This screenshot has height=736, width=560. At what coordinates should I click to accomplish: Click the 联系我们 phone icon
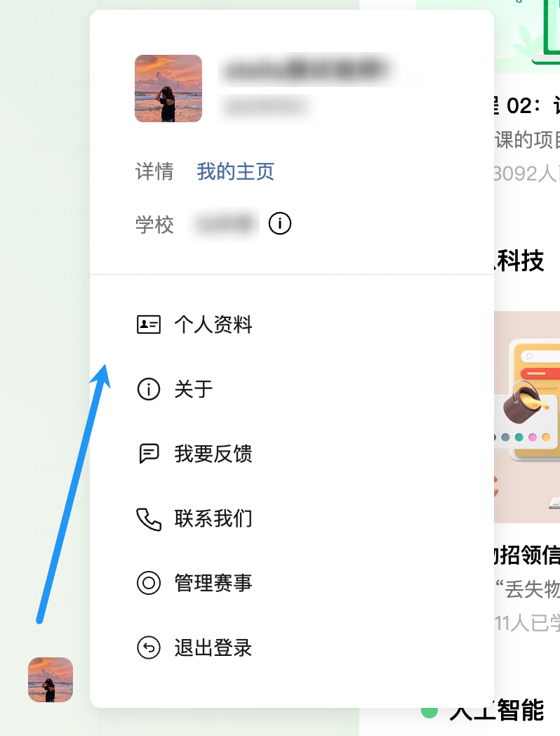pos(148,519)
